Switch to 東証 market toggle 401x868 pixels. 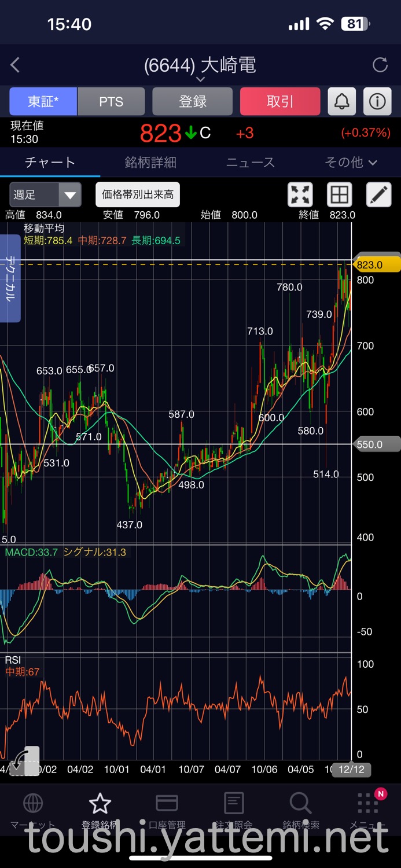click(x=43, y=102)
